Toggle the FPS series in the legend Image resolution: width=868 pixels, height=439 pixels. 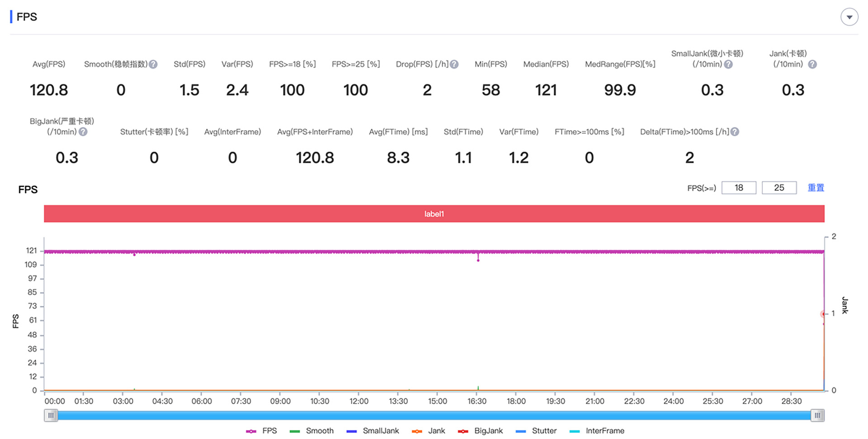tap(261, 431)
